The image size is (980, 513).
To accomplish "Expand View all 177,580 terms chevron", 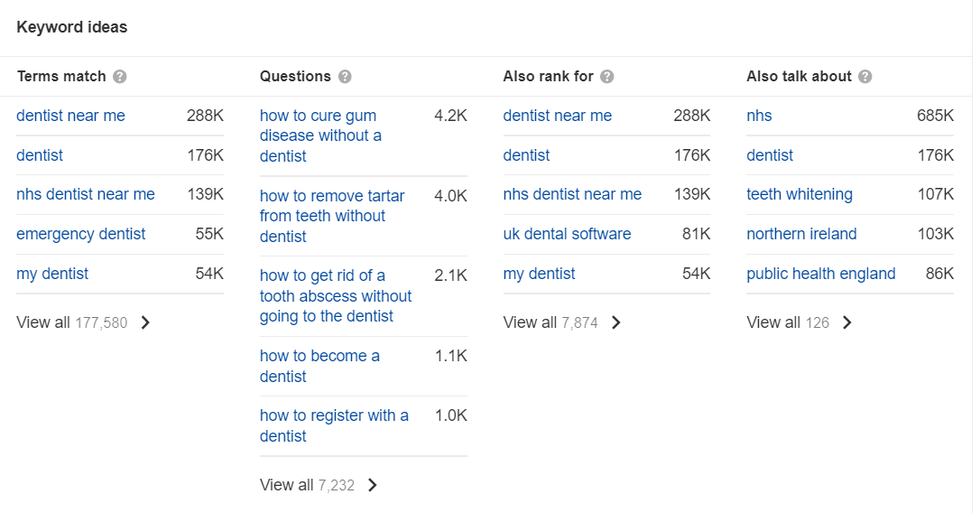I will click(145, 322).
